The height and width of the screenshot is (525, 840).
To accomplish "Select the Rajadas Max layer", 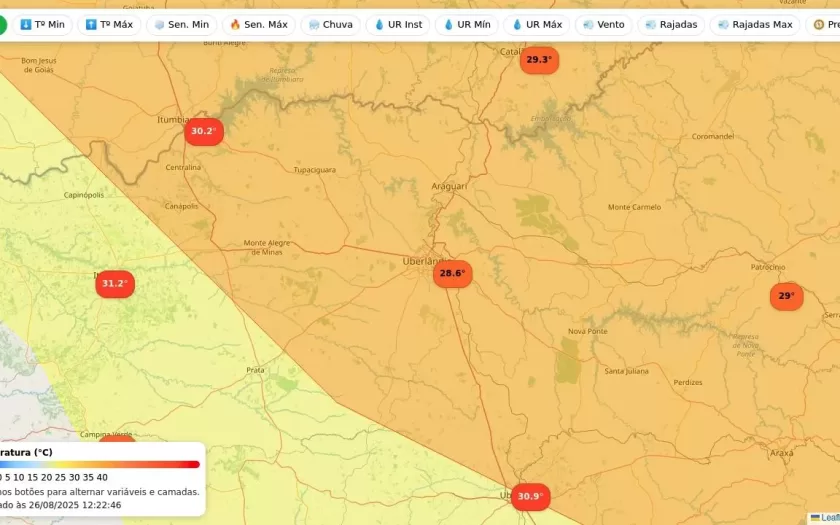I will (x=755, y=24).
